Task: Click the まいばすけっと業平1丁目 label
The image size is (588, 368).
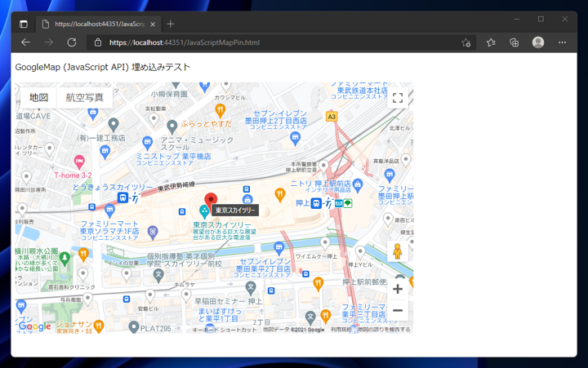Action: 220,315
